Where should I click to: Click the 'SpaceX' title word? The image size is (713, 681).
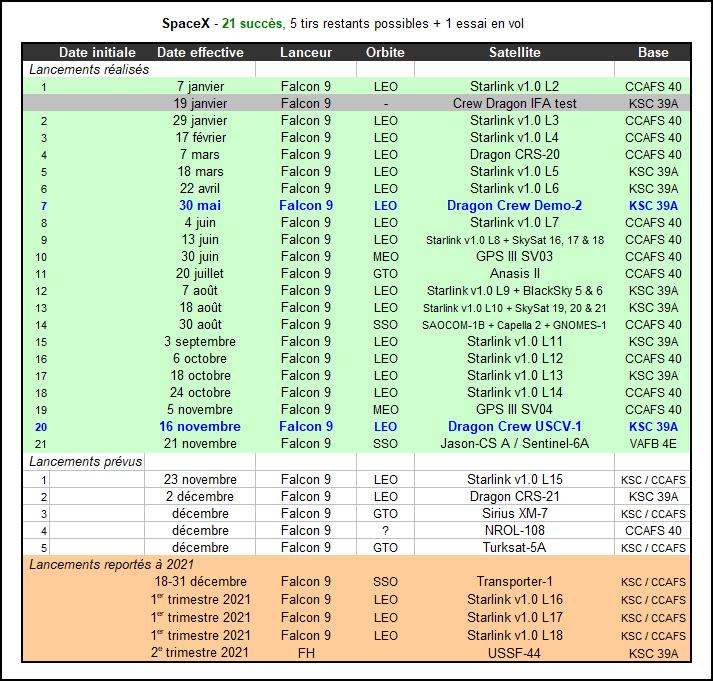pos(186,24)
